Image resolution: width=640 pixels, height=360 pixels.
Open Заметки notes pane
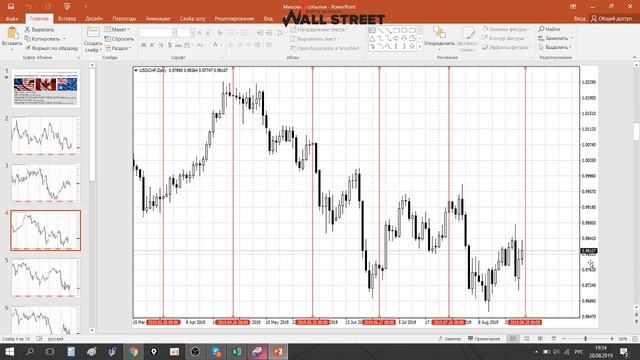coord(449,339)
